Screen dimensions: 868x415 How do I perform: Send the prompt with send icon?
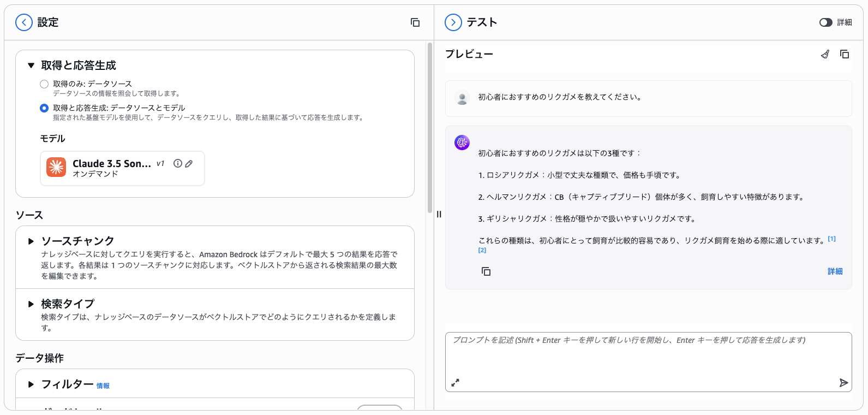tap(843, 383)
